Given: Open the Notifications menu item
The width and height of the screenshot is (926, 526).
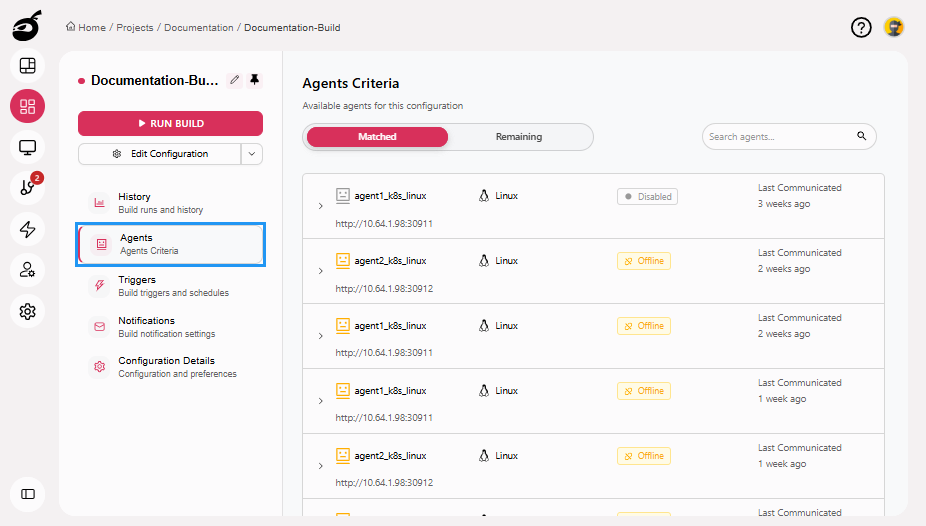Looking at the screenshot, I should pos(170,326).
